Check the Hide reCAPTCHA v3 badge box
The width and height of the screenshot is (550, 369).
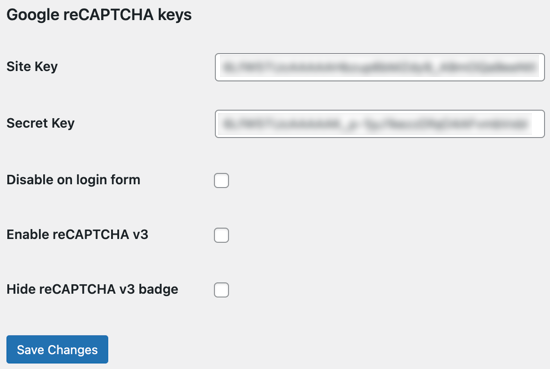tap(221, 290)
